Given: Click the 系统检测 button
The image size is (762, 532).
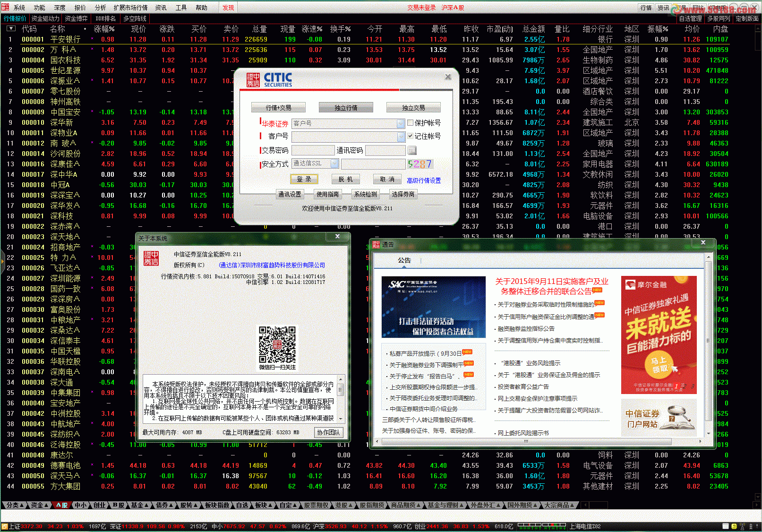Looking at the screenshot, I should tap(366, 194).
